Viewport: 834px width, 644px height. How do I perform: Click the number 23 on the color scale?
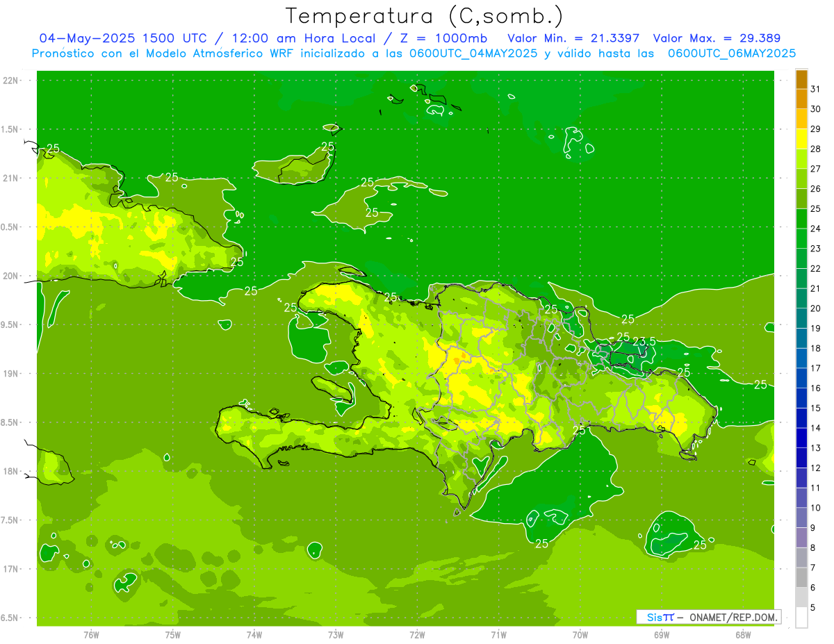[x=816, y=248]
